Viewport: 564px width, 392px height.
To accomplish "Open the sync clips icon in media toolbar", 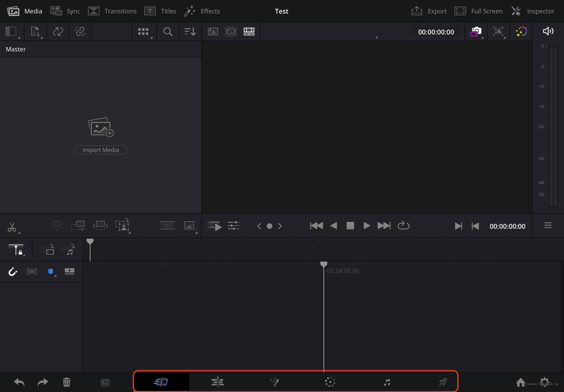I will (58, 32).
